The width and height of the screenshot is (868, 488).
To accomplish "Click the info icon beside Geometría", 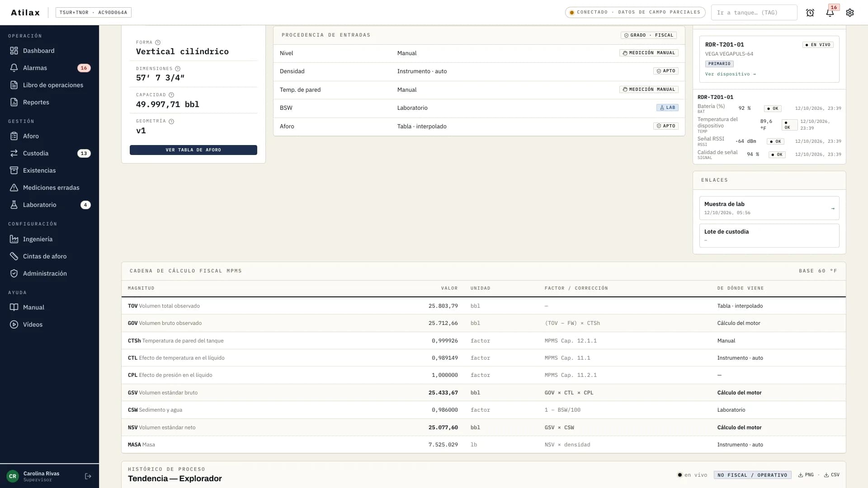I will point(171,121).
